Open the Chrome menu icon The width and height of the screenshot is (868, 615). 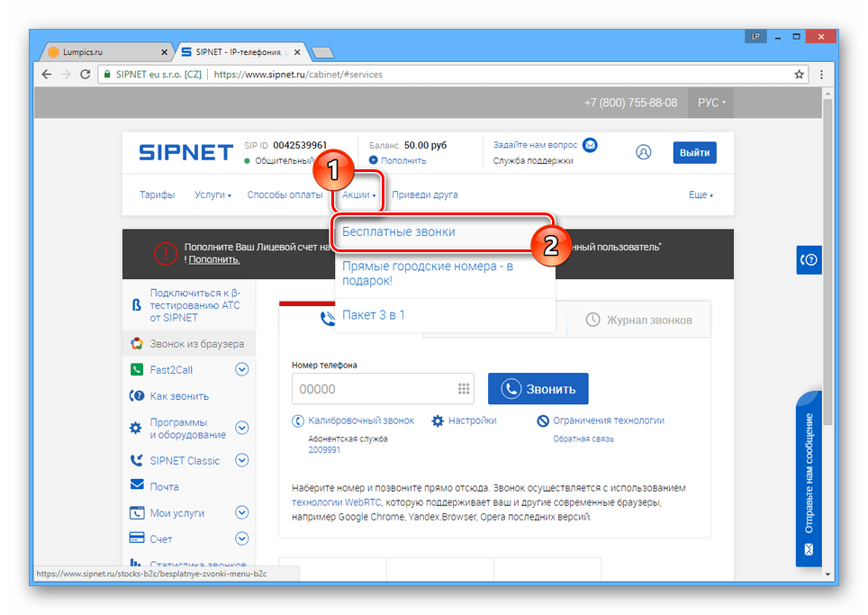click(820, 75)
